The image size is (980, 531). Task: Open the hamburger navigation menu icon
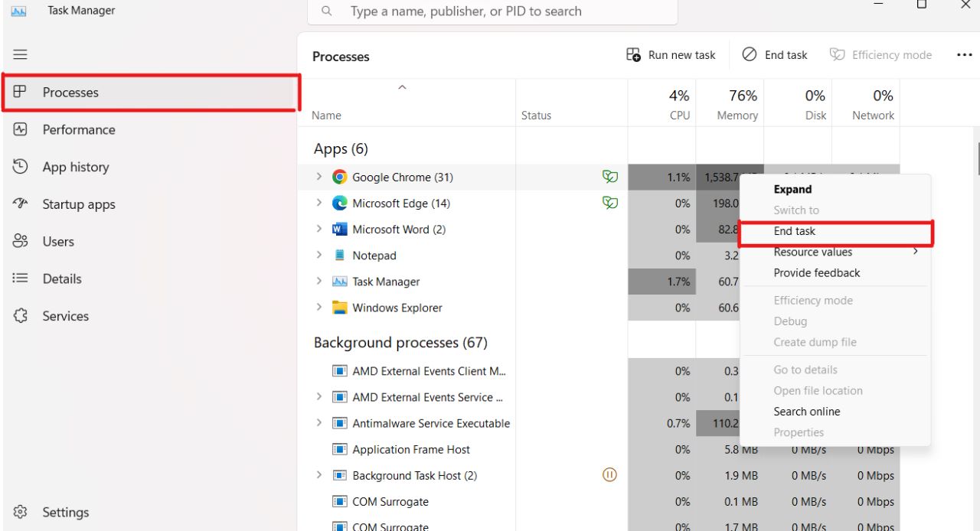pos(20,54)
